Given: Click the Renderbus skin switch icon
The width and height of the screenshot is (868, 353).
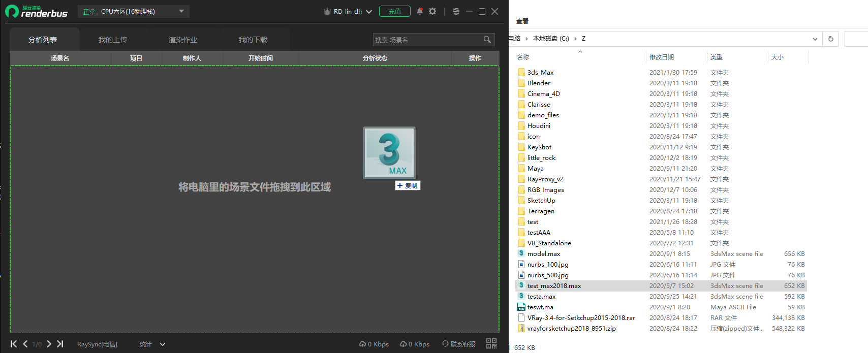Looking at the screenshot, I should [x=456, y=11].
